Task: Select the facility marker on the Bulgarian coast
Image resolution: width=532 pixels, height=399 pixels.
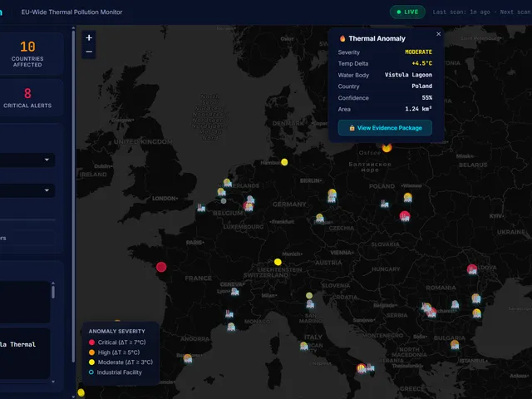Action: click(476, 313)
